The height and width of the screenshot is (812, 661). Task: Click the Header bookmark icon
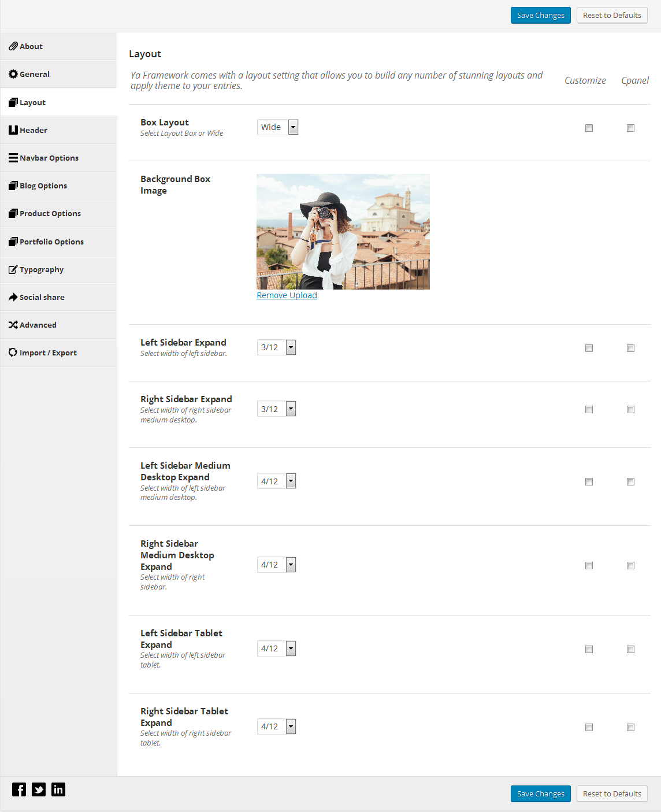point(13,130)
